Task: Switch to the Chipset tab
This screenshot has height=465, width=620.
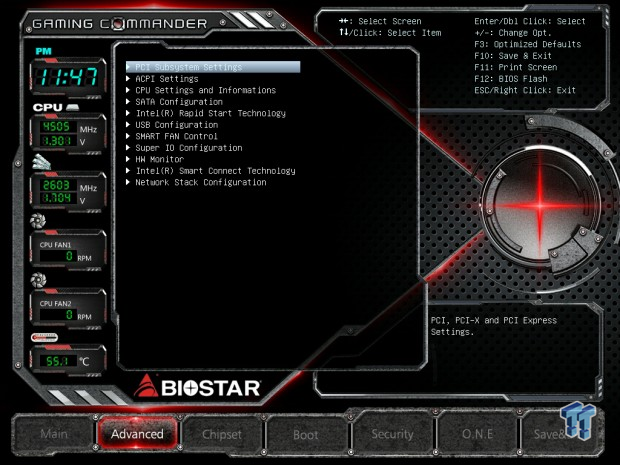Action: pos(222,434)
